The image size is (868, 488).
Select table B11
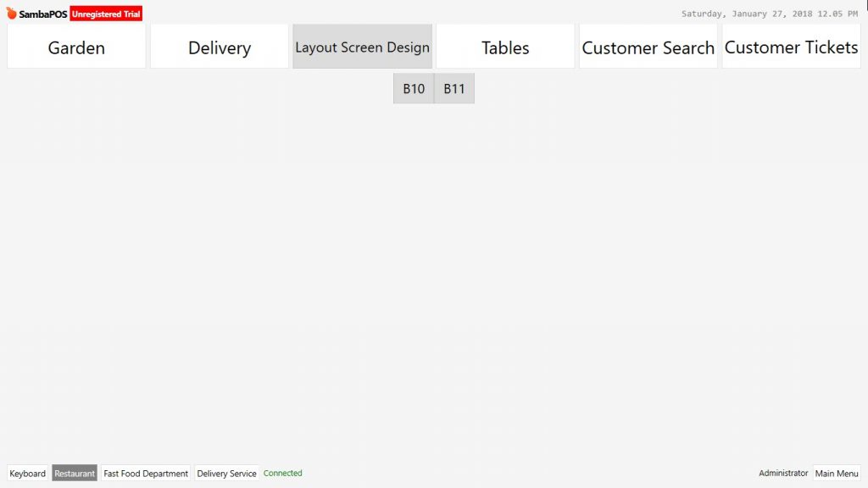[454, 88]
